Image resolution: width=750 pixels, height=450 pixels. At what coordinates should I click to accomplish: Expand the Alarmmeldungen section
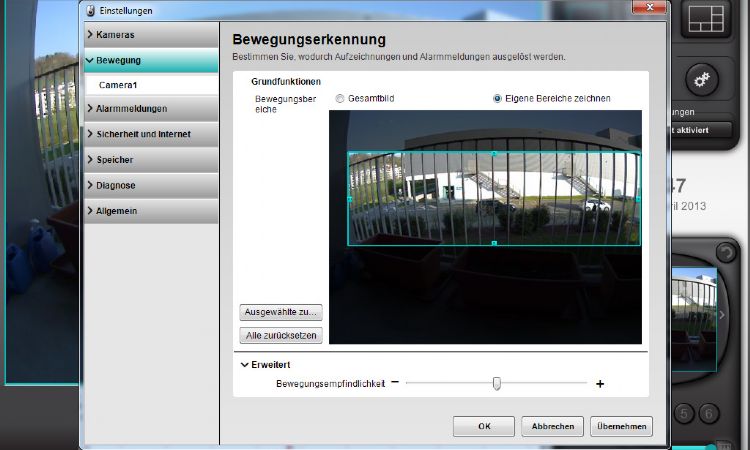tap(150, 108)
